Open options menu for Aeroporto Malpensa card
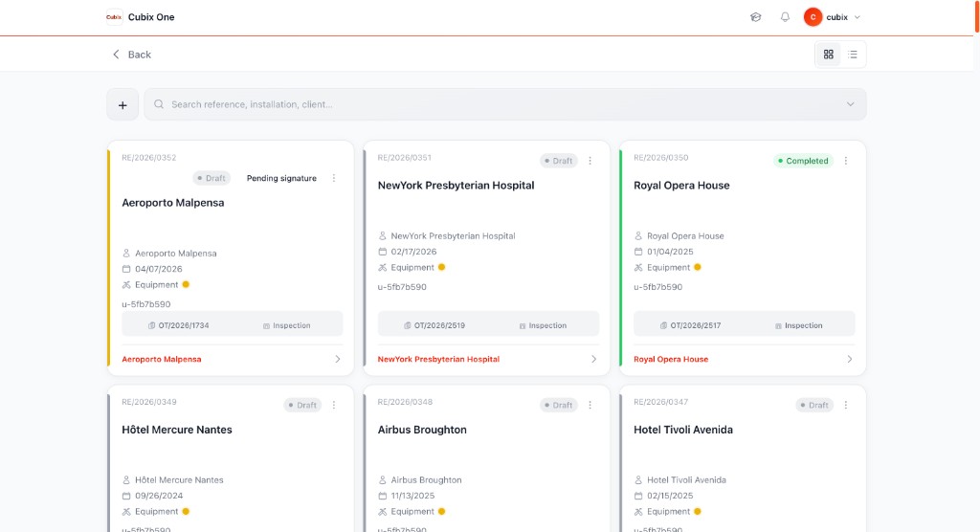 tap(334, 178)
